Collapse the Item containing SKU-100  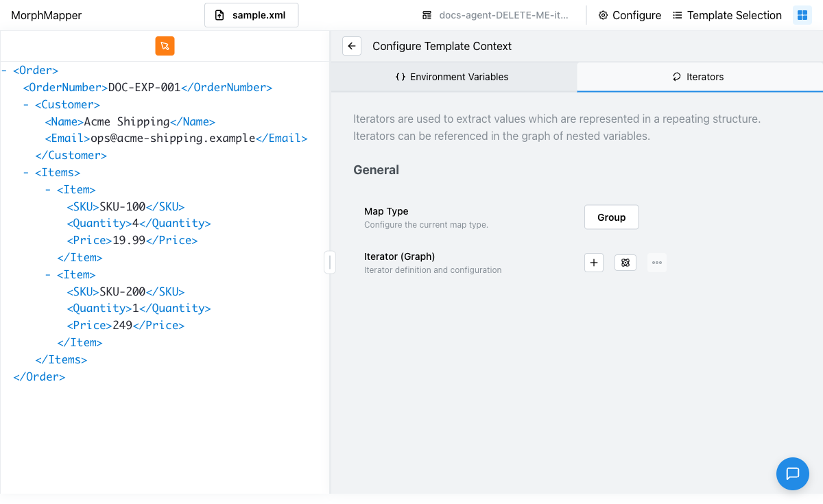pos(48,190)
